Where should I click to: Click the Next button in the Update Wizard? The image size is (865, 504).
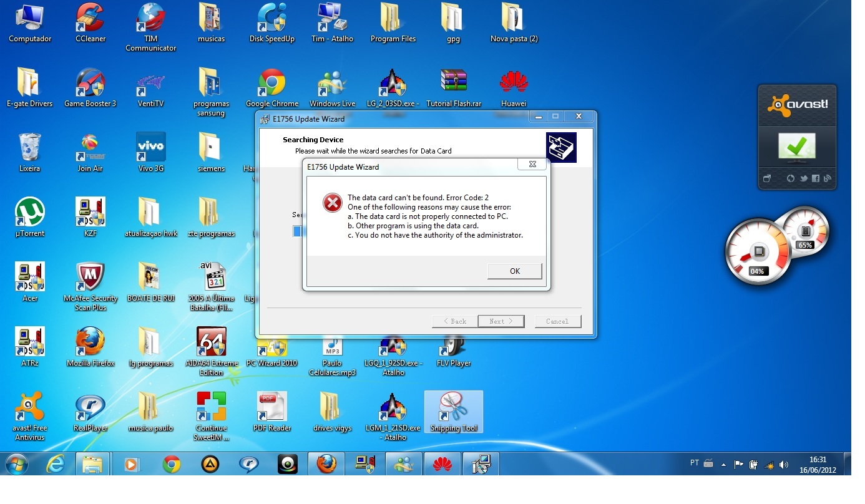(501, 321)
